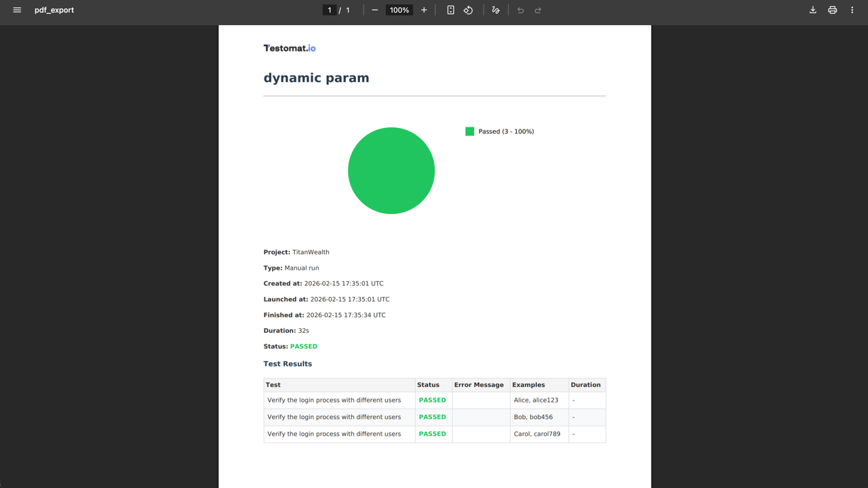Download the PDF document
868x488 pixels.
pos(812,10)
